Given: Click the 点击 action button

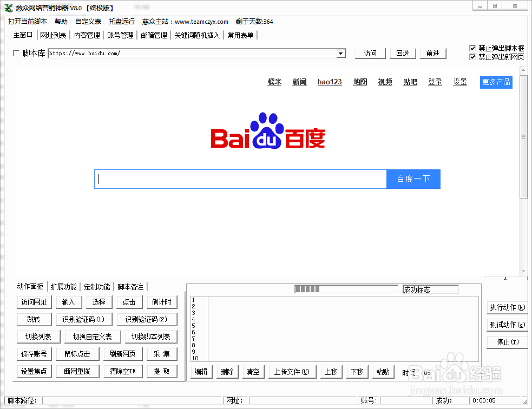Looking at the screenshot, I should 129,302.
